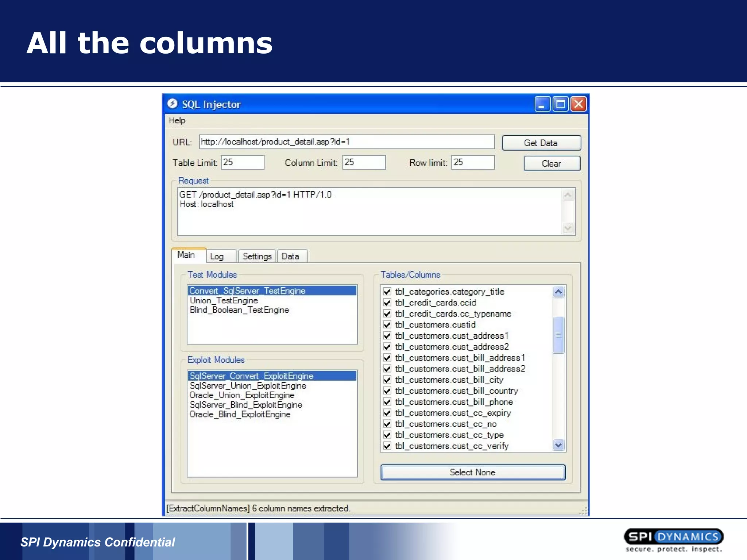Viewport: 747px width, 560px height.
Task: Switch to the Settings tab
Action: pyautogui.click(x=257, y=256)
